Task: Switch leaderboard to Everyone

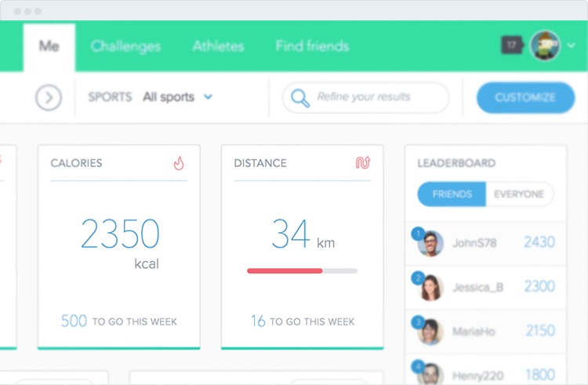Action: pos(519,194)
